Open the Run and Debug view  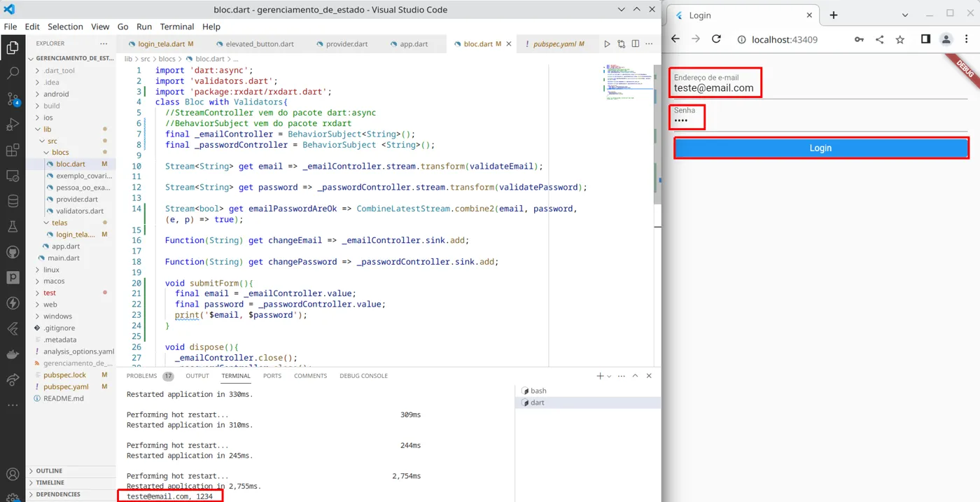point(13,125)
